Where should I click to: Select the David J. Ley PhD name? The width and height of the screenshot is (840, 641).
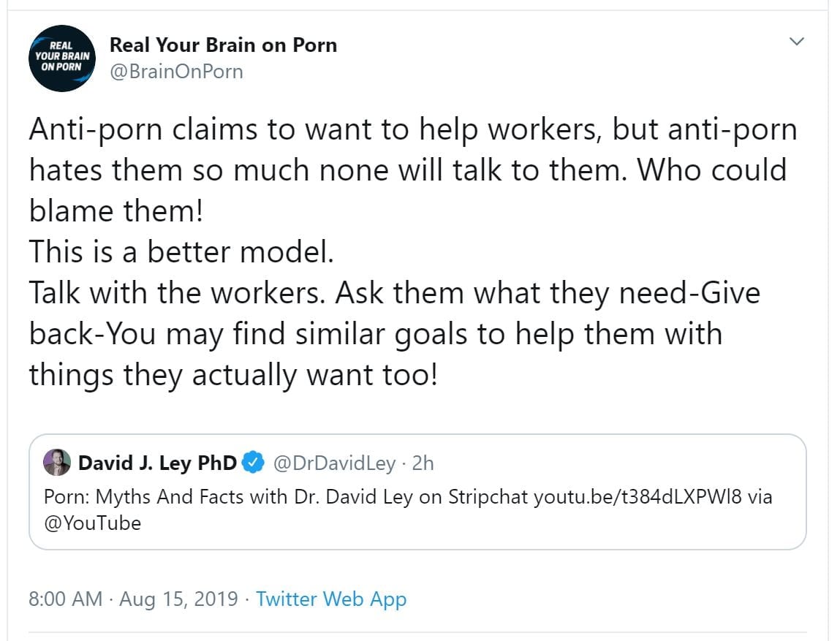point(157,463)
